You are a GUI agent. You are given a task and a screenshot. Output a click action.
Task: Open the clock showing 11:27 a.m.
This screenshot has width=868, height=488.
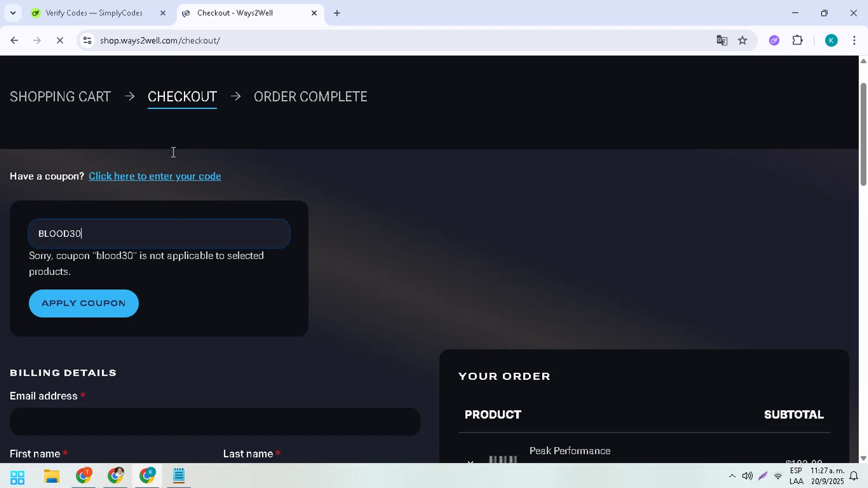pos(827,476)
